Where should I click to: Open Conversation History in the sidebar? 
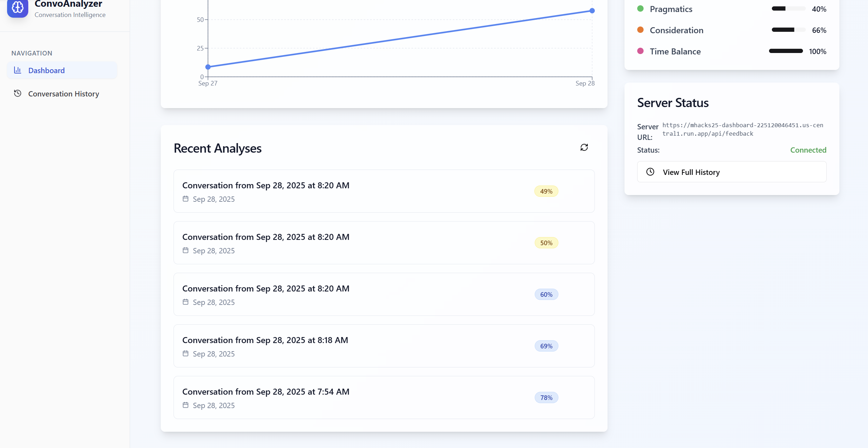click(x=63, y=94)
